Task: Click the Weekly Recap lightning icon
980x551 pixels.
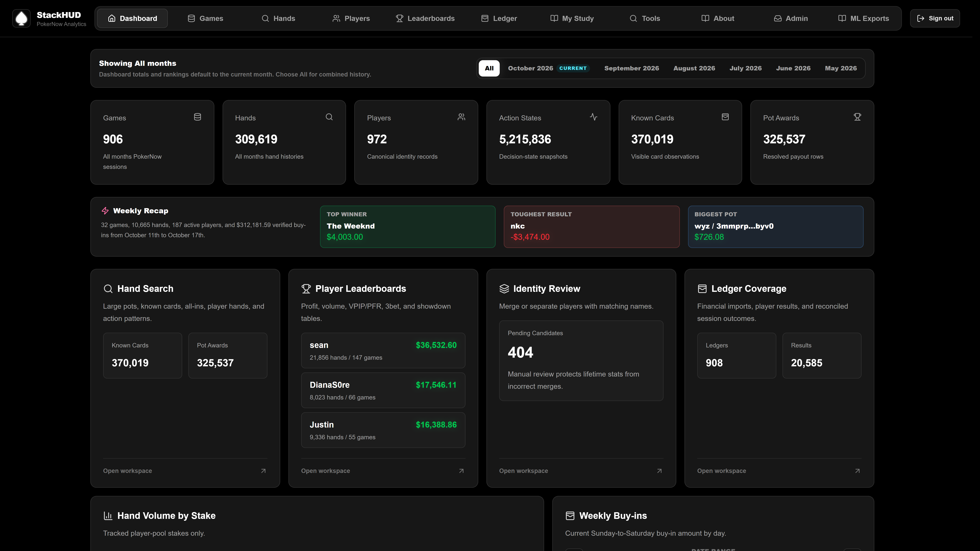Action: click(x=105, y=211)
